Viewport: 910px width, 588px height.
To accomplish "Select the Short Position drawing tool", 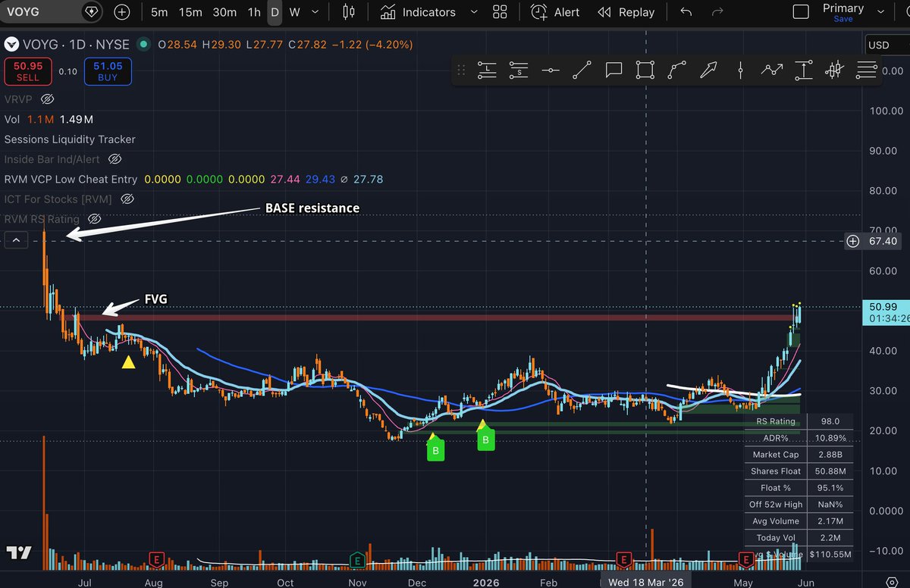I will pyautogui.click(x=519, y=70).
